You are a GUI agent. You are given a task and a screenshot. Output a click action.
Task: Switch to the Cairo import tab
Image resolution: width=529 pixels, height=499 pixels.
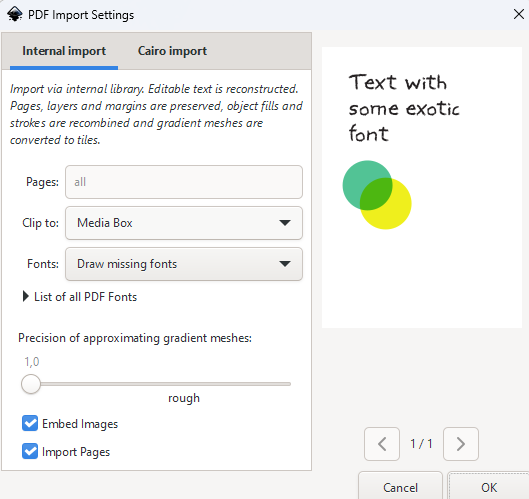pyautogui.click(x=172, y=51)
